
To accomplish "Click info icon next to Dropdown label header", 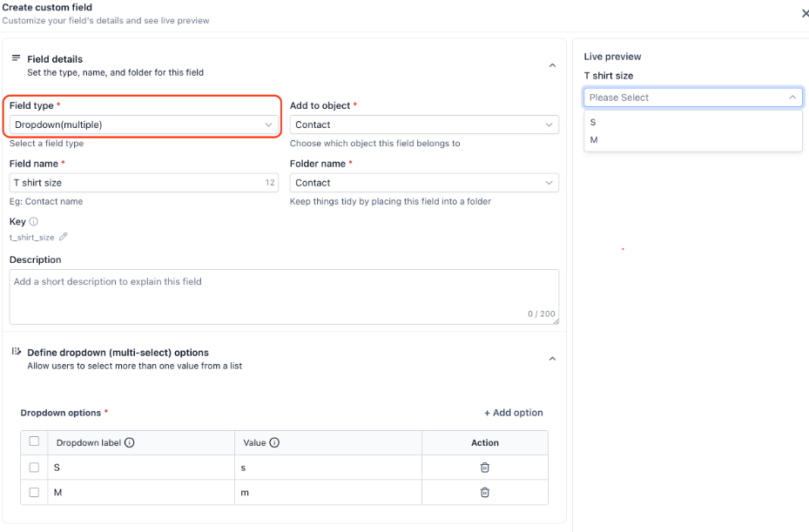I will coord(130,443).
